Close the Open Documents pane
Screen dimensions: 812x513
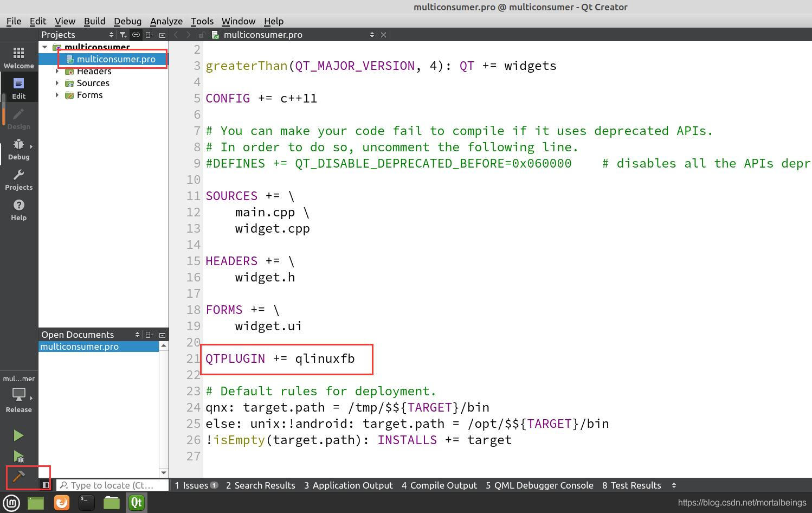click(x=162, y=335)
